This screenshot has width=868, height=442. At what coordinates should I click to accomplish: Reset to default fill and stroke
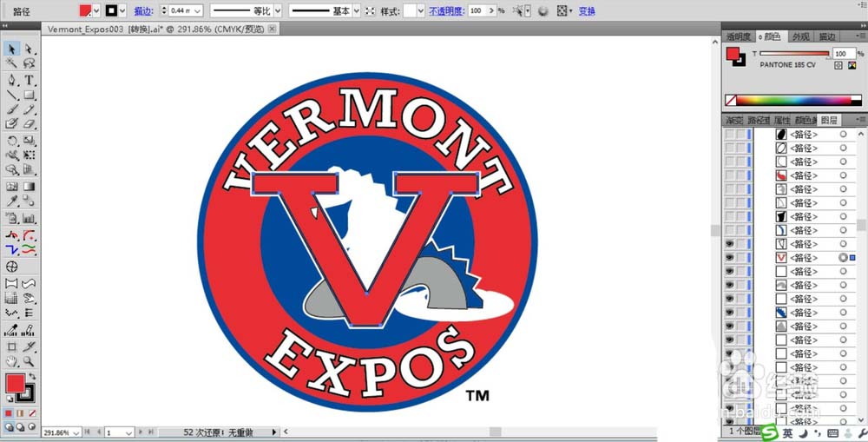pos(10,399)
